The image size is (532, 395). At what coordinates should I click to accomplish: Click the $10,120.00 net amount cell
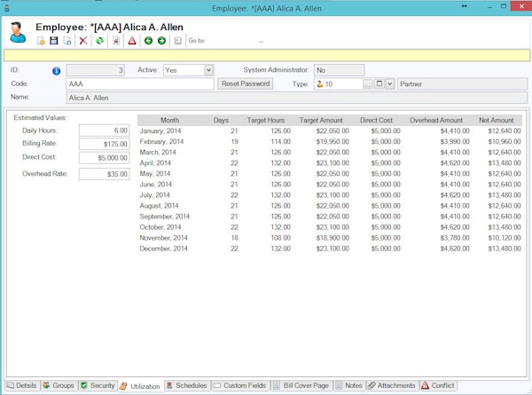click(505, 238)
